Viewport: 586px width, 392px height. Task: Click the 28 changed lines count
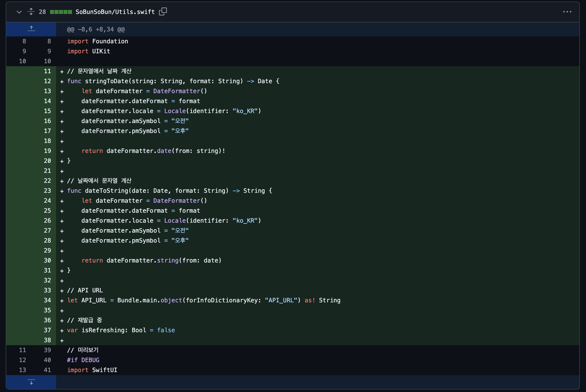pyautogui.click(x=42, y=12)
